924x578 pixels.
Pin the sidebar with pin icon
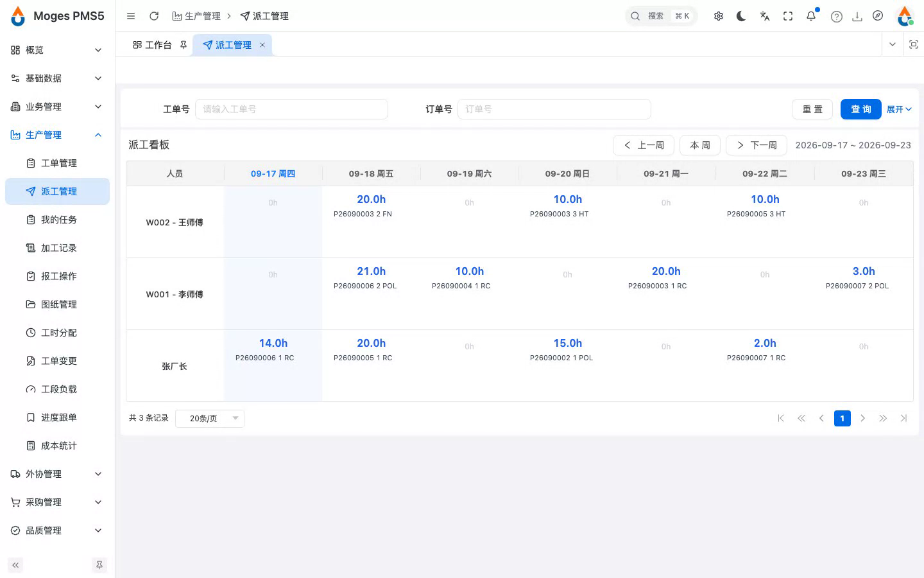[99, 565]
